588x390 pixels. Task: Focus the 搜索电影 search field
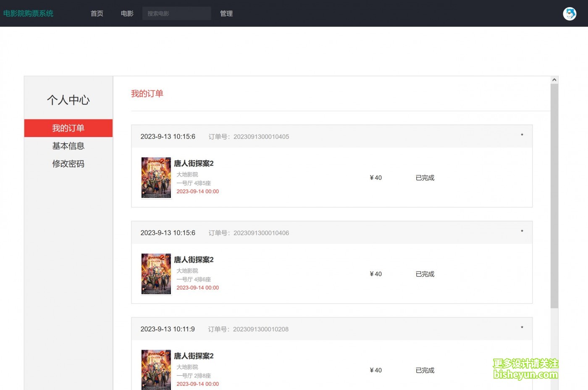(x=176, y=13)
